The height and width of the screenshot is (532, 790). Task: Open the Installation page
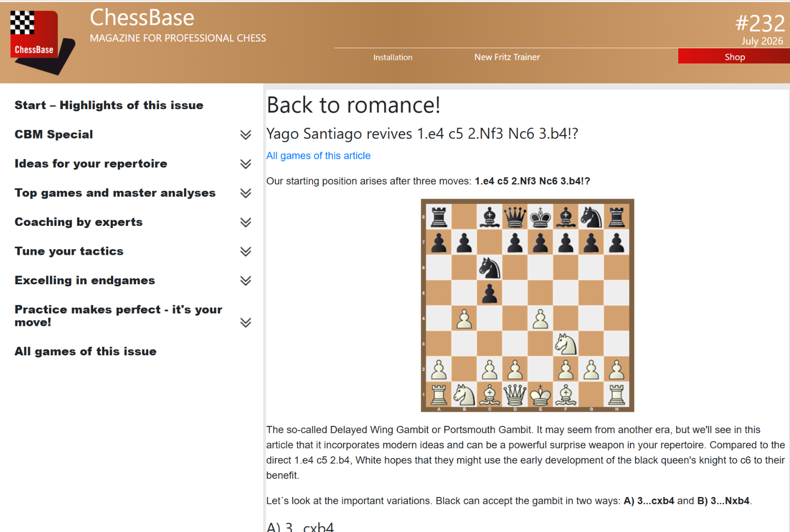[x=393, y=57]
